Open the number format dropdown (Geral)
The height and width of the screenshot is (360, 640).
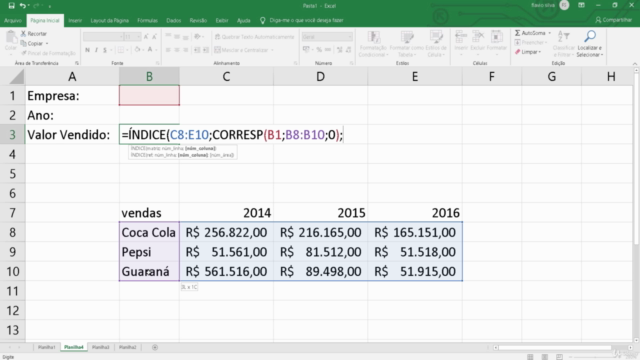pos(350,37)
